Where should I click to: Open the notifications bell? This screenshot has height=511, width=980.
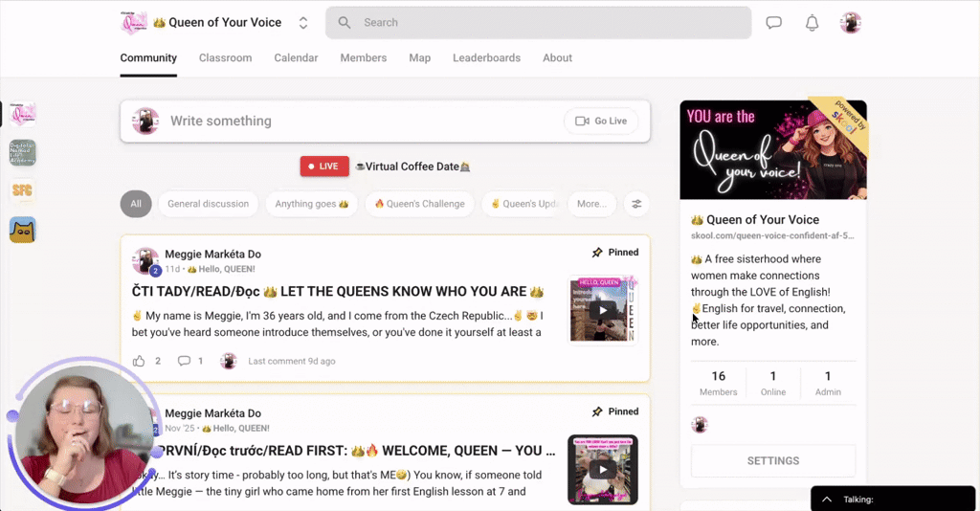click(x=812, y=23)
